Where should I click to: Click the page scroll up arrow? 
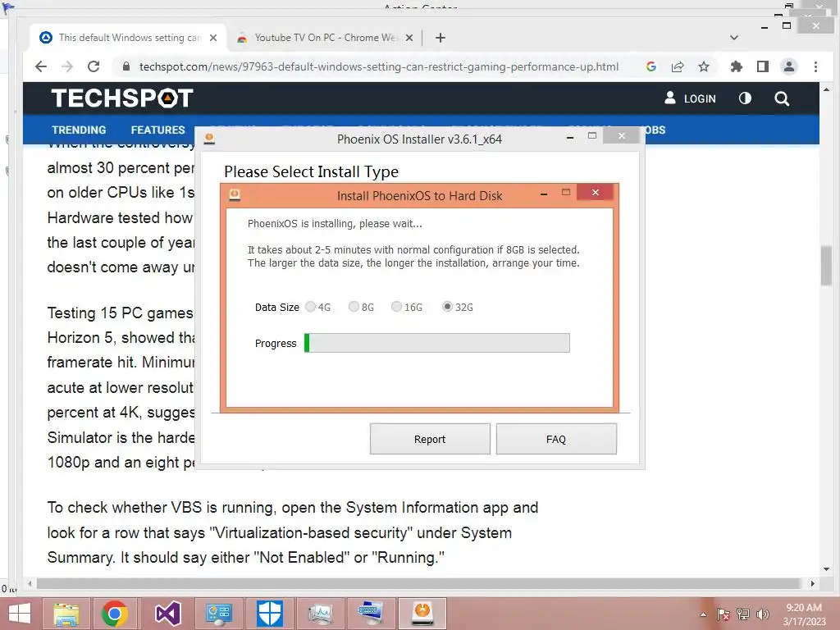click(826, 90)
